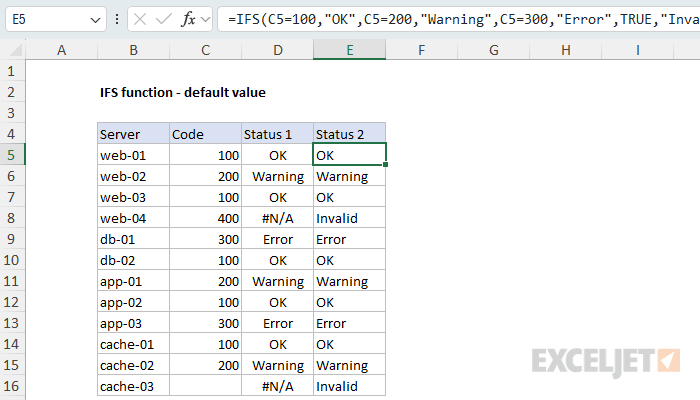The image size is (700, 400).
Task: Select row 4 header
Action: (x=12, y=134)
